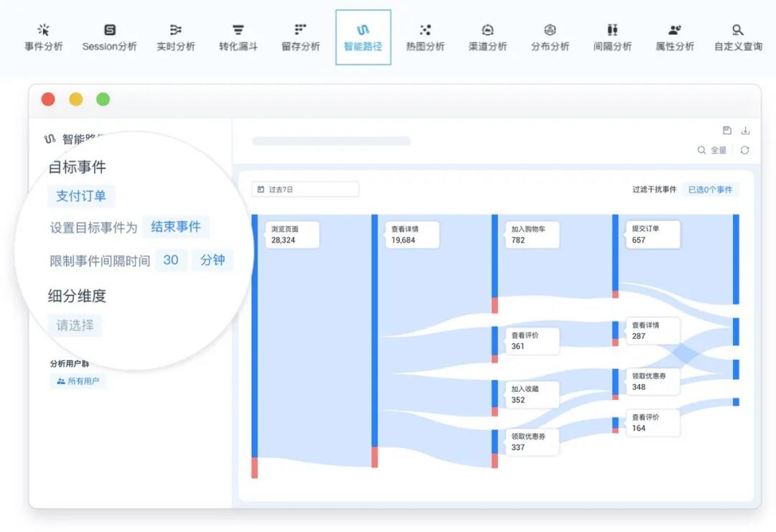Click the 分布分析 icon

point(550,29)
